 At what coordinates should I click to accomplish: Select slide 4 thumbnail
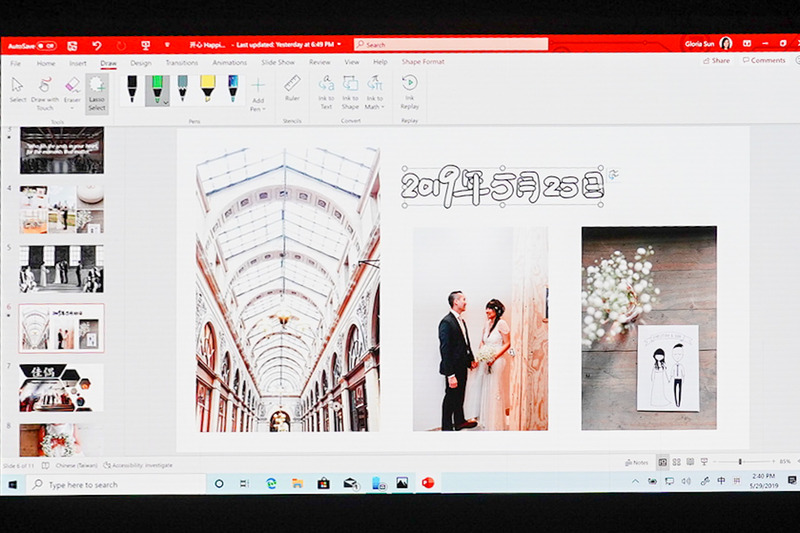tap(62, 210)
